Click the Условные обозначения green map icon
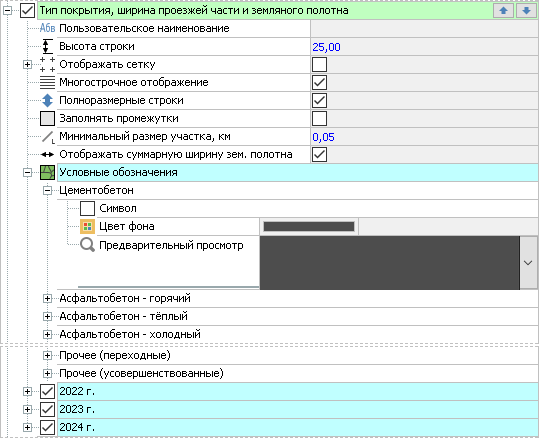This screenshot has height=438, width=539. pyautogui.click(x=47, y=172)
